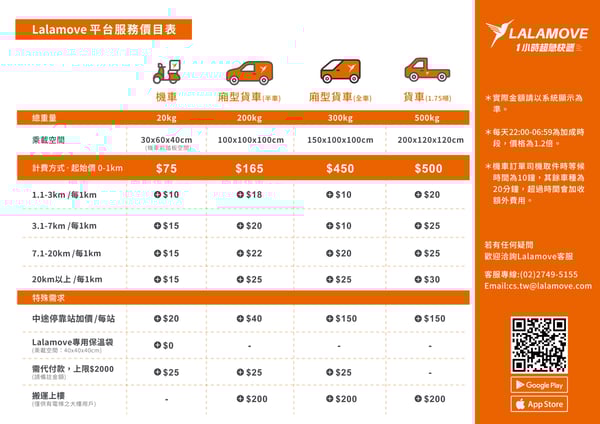
Task: Click the 機車 $25 fee in 需代付款 row
Action: pos(166,372)
